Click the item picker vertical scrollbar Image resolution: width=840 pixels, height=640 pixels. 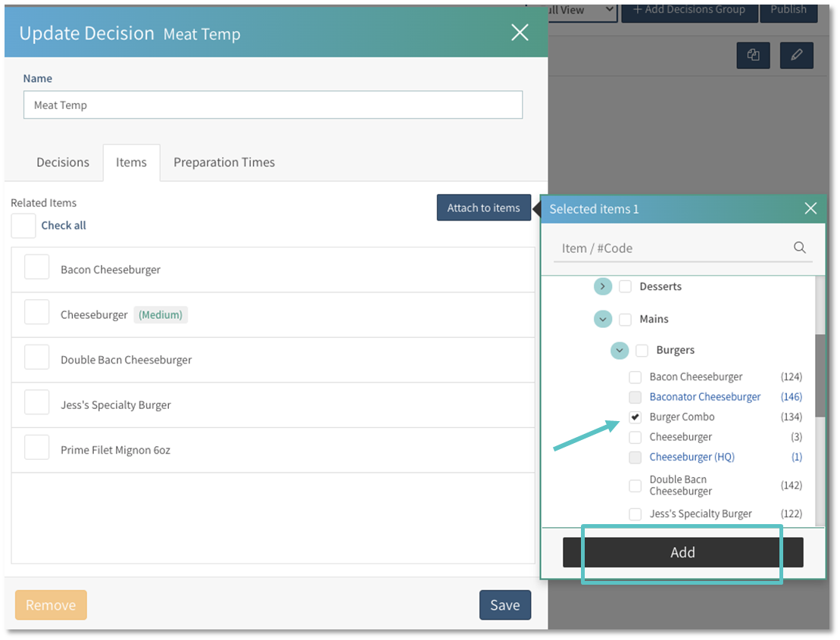(x=820, y=375)
